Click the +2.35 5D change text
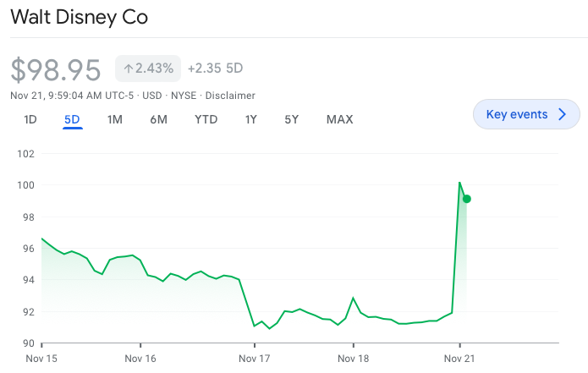The image size is (588, 373). (215, 69)
